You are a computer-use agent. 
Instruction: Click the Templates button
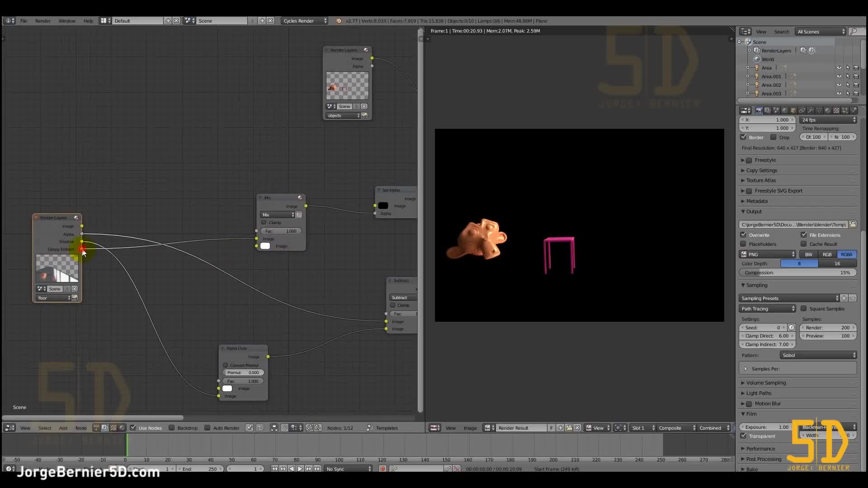387,427
